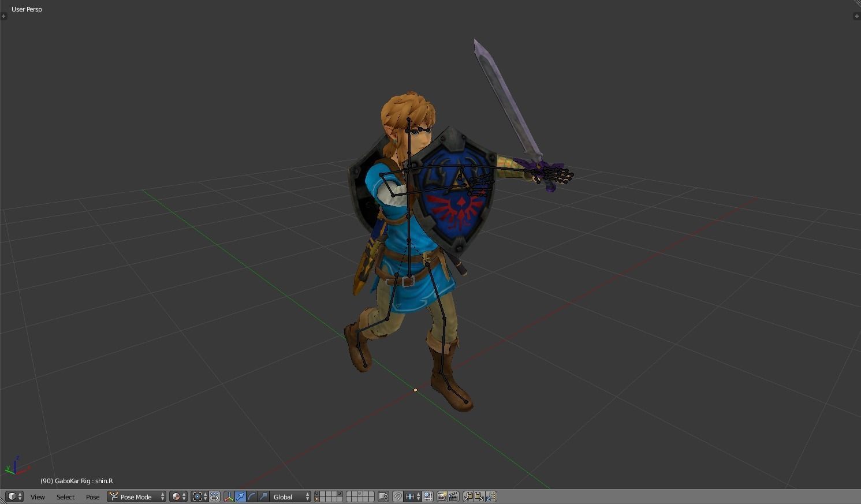Expand the properties region via right plus
This screenshot has width=861, height=504.
pos(857,16)
